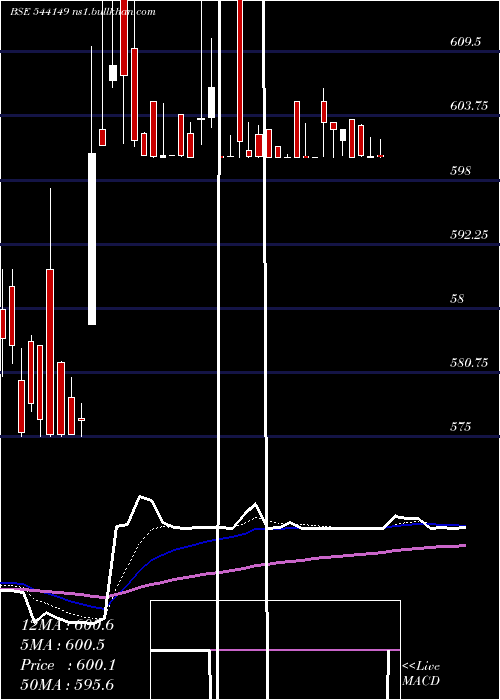The image size is (500, 700).
Task: Click the 575 price axis label
Action: pyautogui.click(x=460, y=427)
